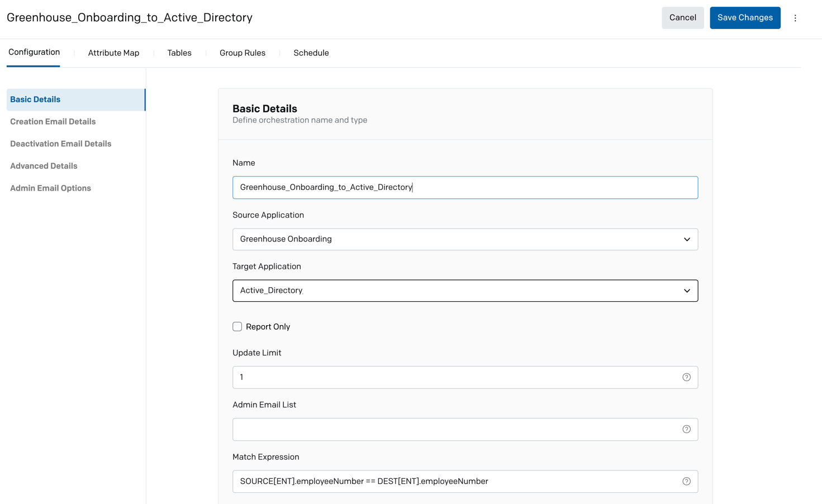
Task: Open the Admin Email Options section
Action: [x=50, y=188]
